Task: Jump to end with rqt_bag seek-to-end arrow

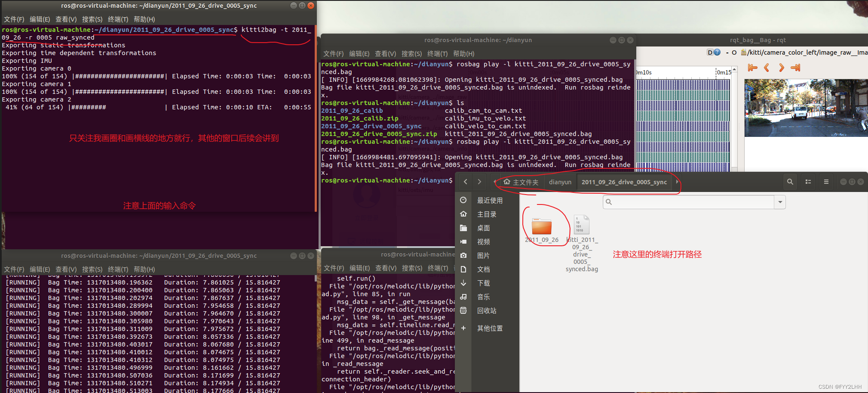Action: 795,68
